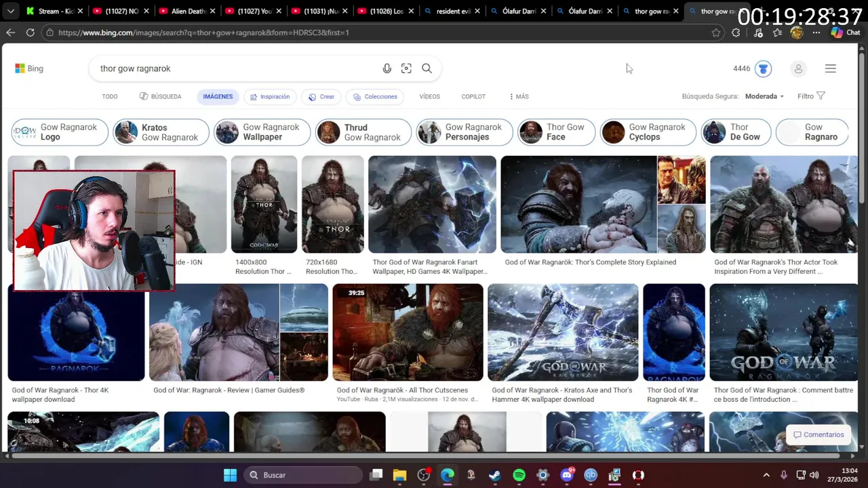Image resolution: width=868 pixels, height=488 pixels.
Task: Click the Bing logo
Action: pyautogui.click(x=29, y=68)
